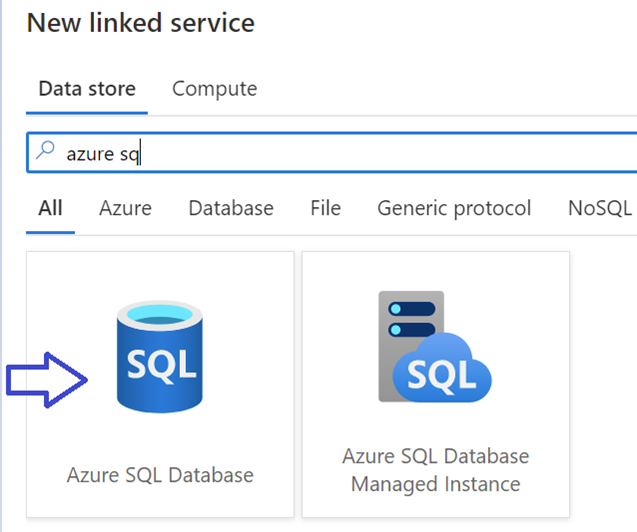
Task: Open the Generic protocol category
Action: pos(454,208)
